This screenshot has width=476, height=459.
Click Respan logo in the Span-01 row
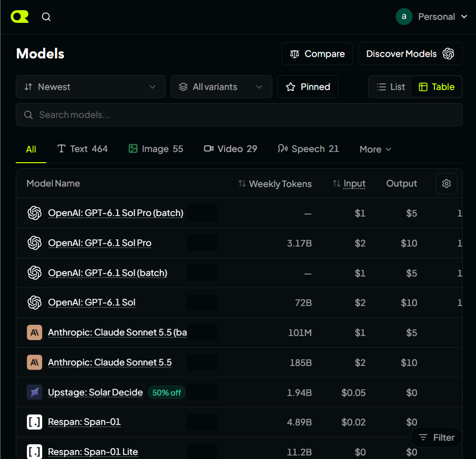pyautogui.click(x=35, y=422)
